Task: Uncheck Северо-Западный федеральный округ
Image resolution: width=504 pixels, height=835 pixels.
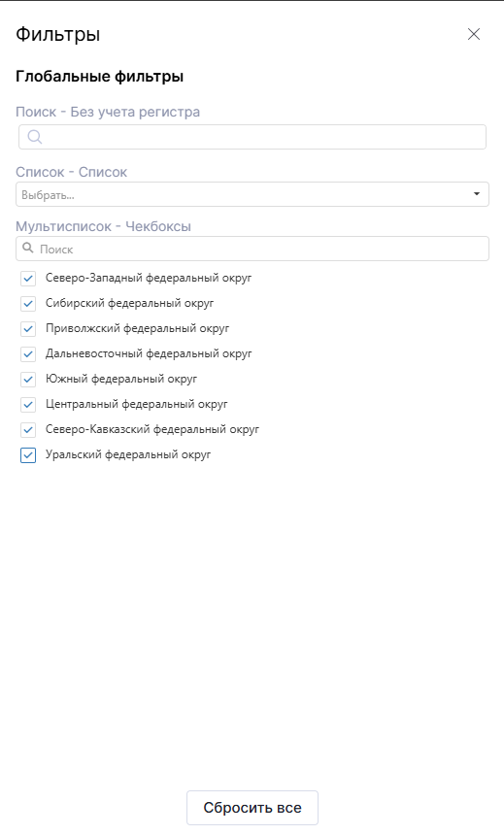Action: (28, 278)
